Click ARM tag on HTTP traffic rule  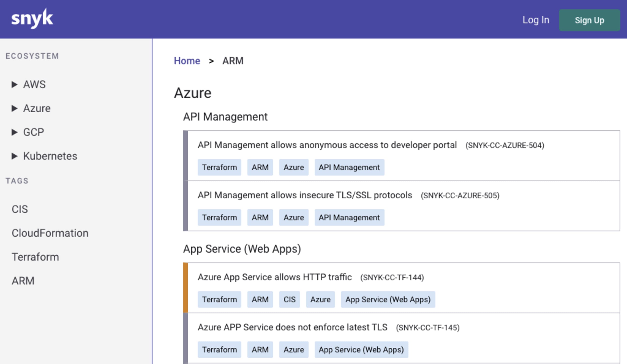pos(260,300)
